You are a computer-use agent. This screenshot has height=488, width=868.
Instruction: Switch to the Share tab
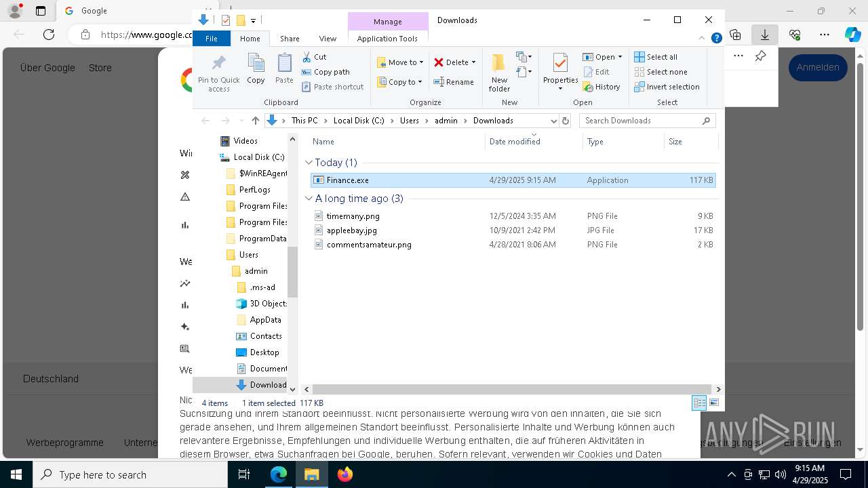tap(290, 39)
